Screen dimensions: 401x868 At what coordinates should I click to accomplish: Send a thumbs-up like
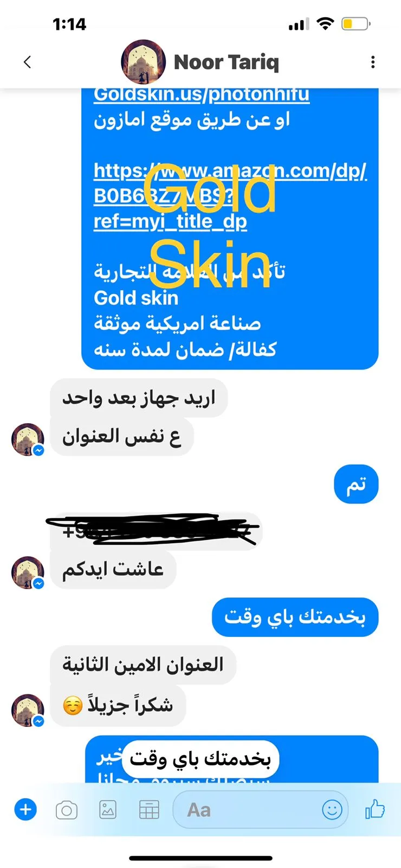[374, 810]
